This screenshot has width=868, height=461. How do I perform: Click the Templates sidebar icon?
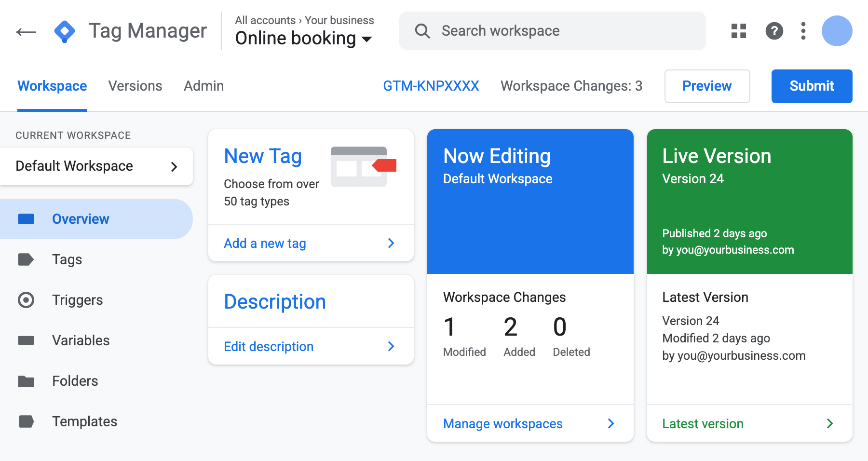26,421
